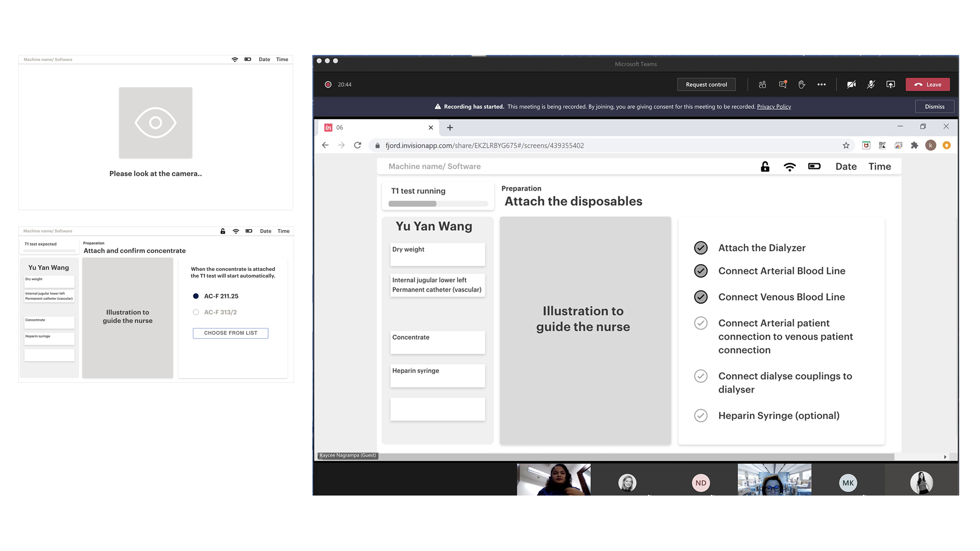Open Teams More actions ellipsis menu
The width and height of the screenshot is (980, 551).
point(821,84)
